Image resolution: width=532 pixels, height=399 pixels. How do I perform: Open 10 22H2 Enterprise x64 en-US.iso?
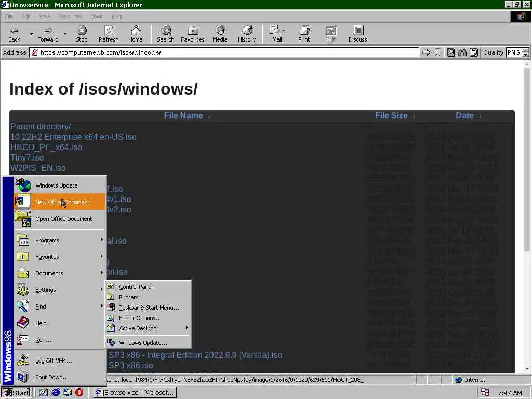pos(73,137)
